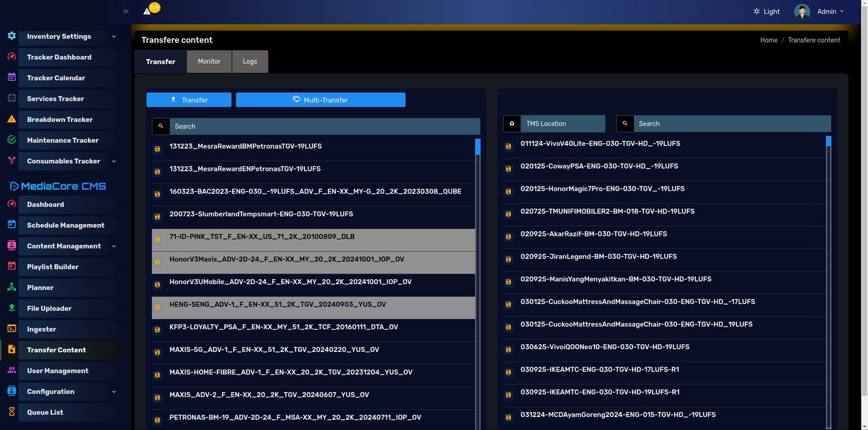This screenshot has height=430, width=868.
Task: Click the Admin avatar picture
Action: 802,11
